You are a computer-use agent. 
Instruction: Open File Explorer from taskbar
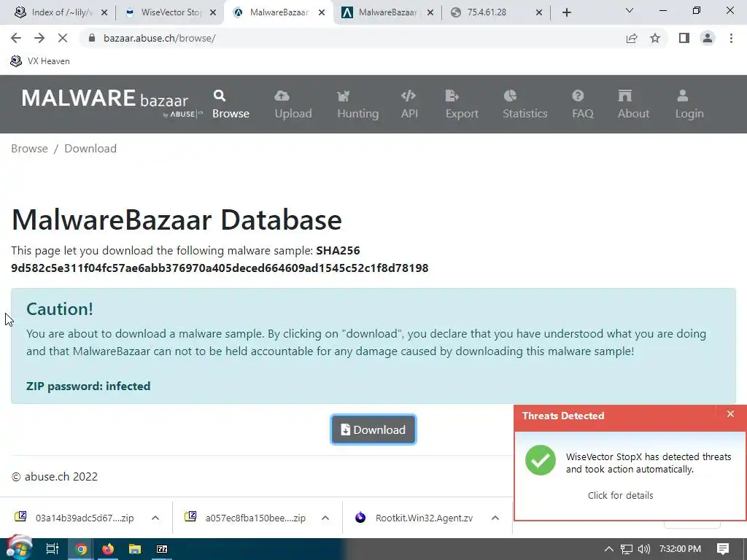(x=135, y=549)
